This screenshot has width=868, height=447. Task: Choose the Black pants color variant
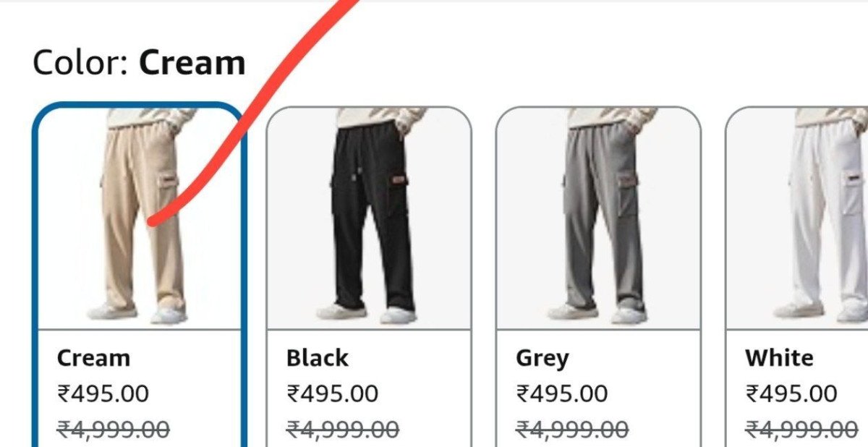click(369, 277)
